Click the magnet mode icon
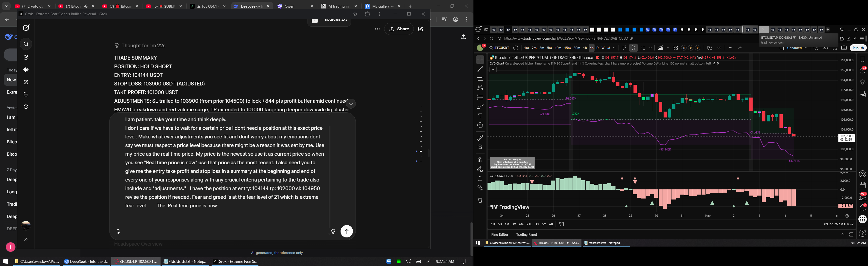Image resolution: width=868 pixels, height=266 pixels. 480,160
